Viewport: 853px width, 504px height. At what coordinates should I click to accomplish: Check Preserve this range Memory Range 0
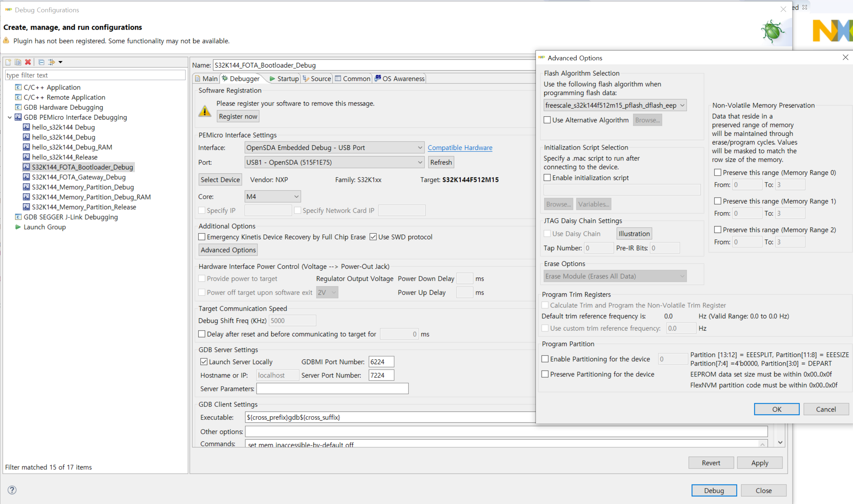pyautogui.click(x=718, y=172)
